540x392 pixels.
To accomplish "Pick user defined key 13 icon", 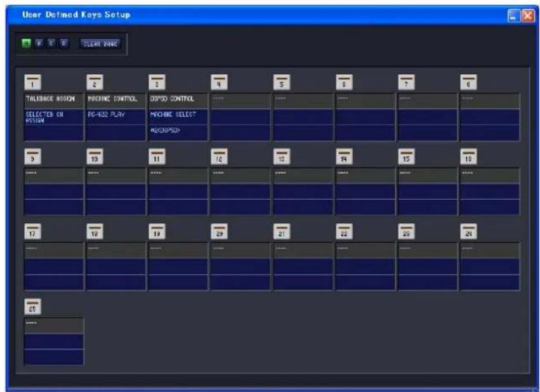I will coord(282,157).
